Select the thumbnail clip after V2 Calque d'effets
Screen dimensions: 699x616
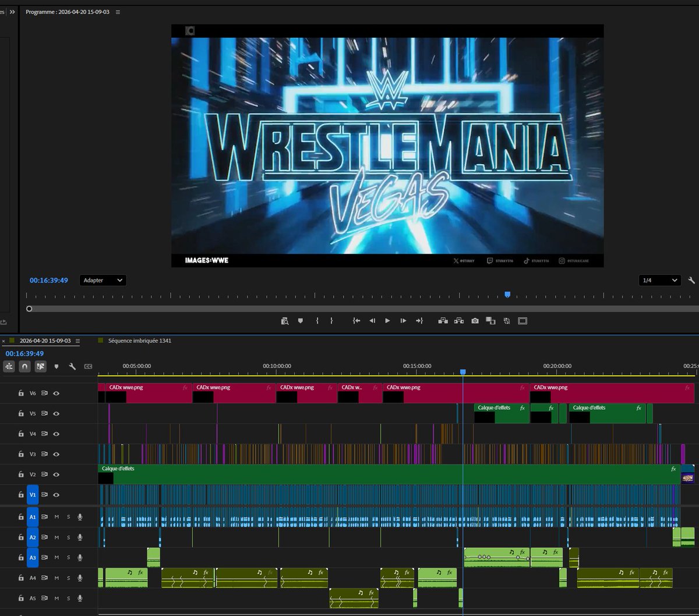tap(688, 475)
